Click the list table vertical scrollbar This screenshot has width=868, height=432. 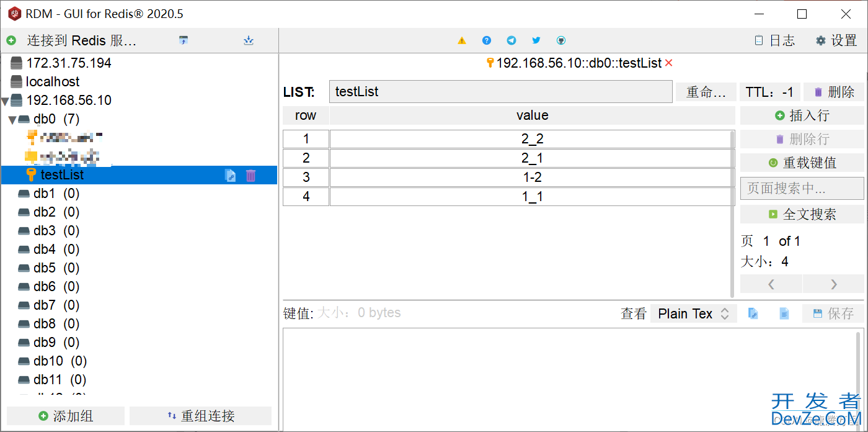732,214
